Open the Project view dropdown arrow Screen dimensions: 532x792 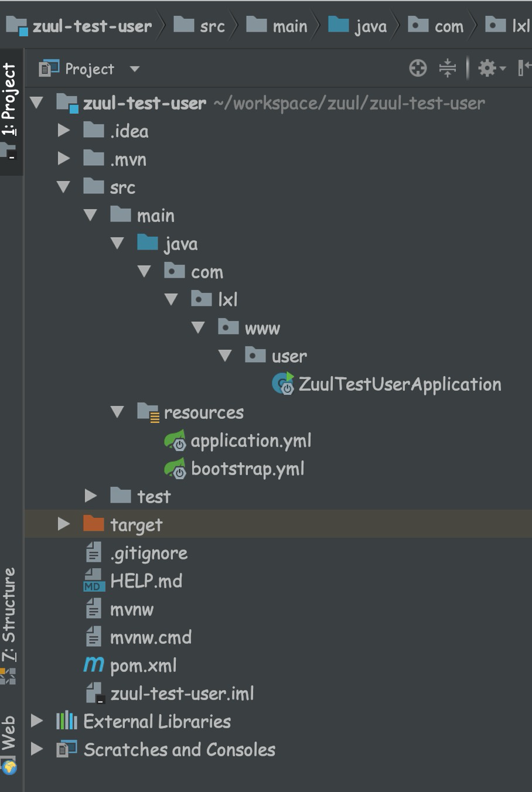[134, 69]
